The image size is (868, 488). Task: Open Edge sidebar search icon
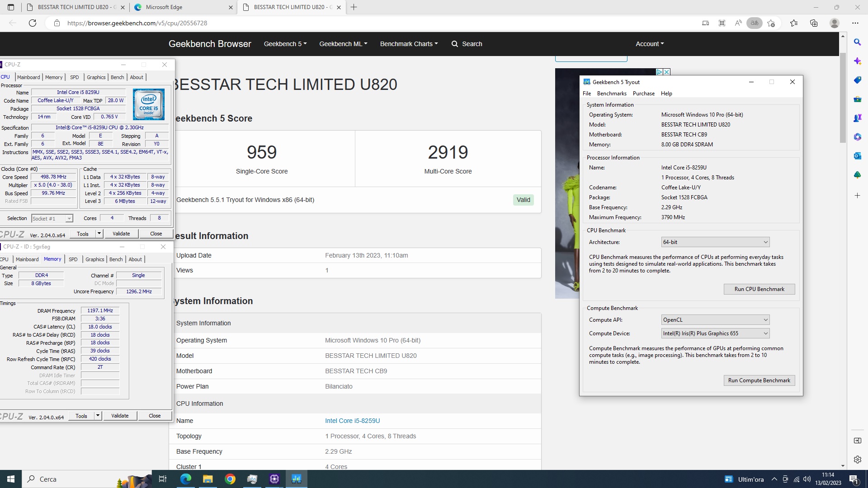858,42
